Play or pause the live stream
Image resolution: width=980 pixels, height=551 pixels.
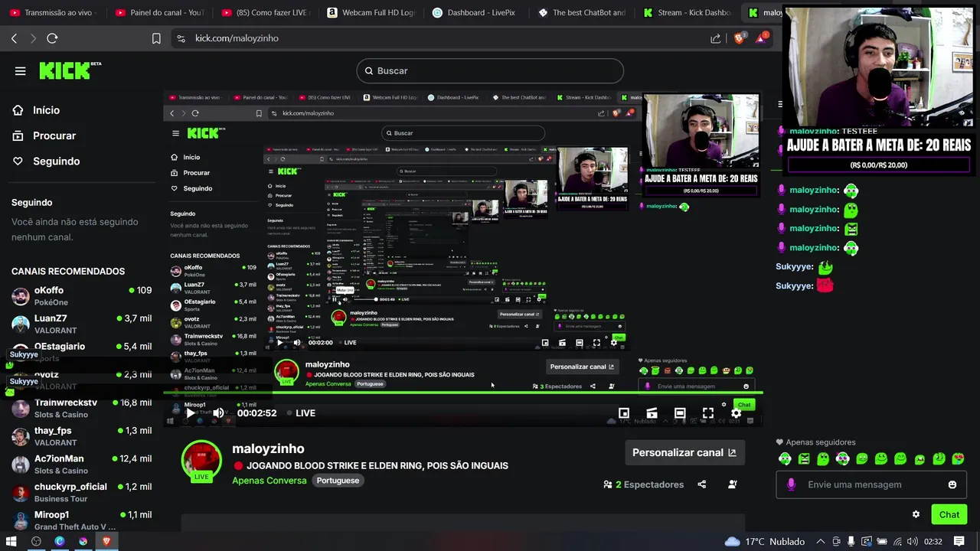pos(191,413)
